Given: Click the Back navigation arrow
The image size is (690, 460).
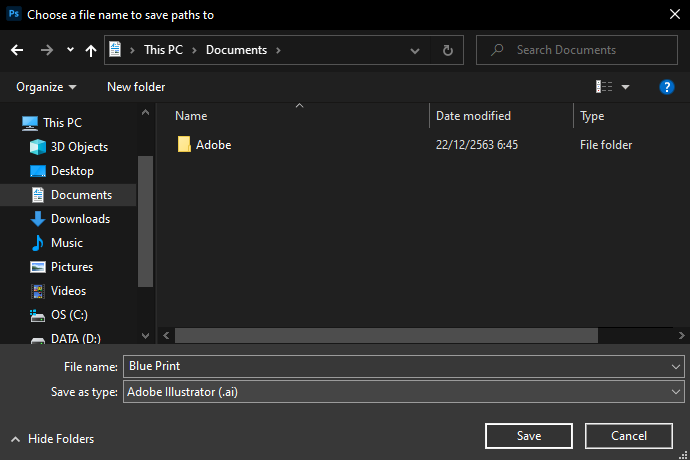Looking at the screenshot, I should point(17,50).
